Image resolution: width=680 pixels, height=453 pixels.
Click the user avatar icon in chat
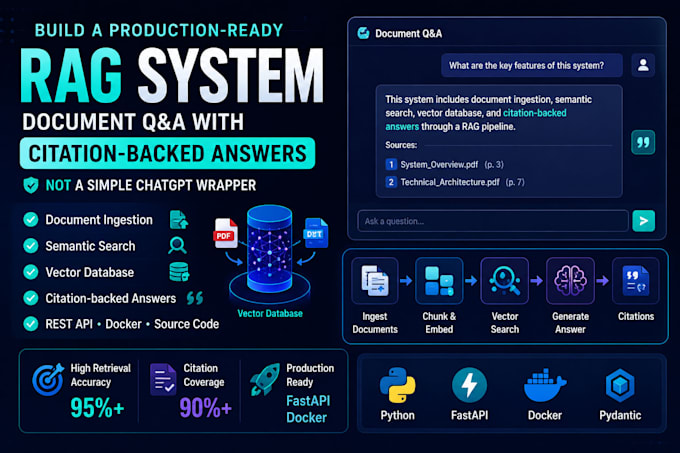[643, 65]
